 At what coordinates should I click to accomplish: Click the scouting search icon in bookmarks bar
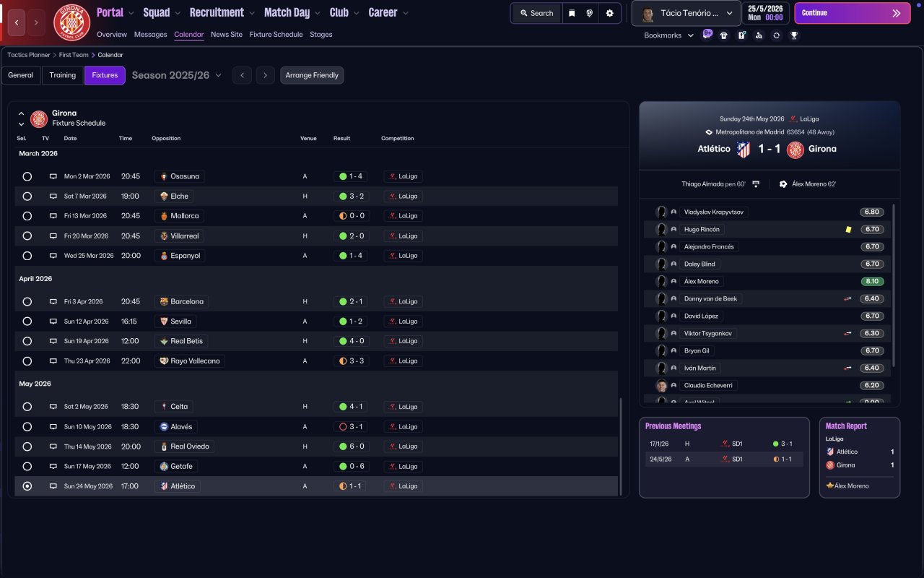coord(759,35)
